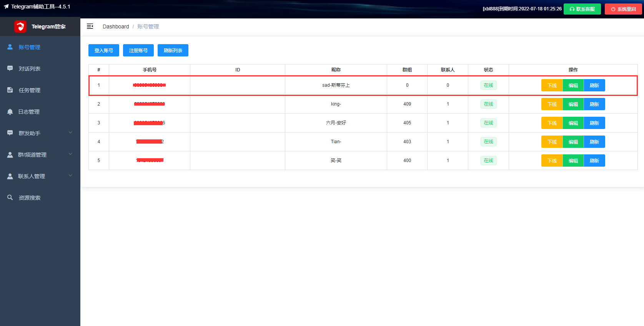Click the expiry time text in header
This screenshot has height=326, width=644.
[x=522, y=9]
